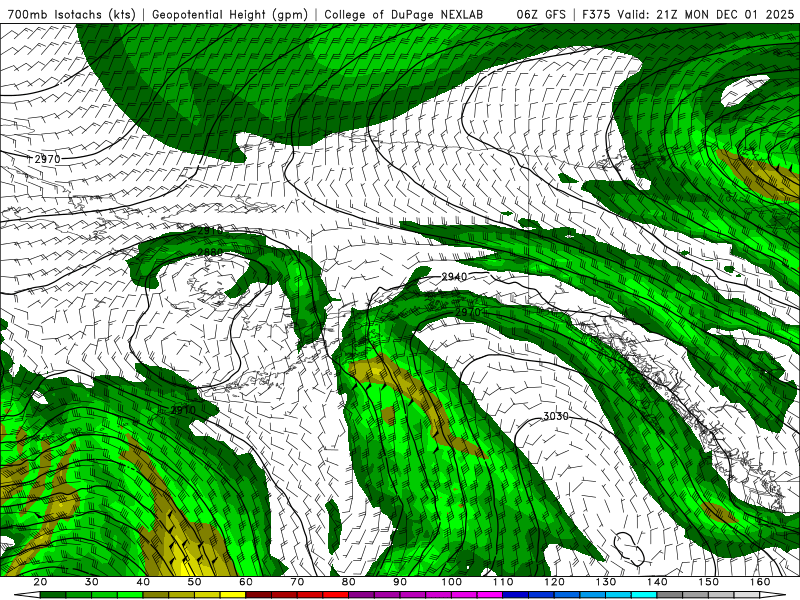Click the 3030 height contour label

coord(556,416)
